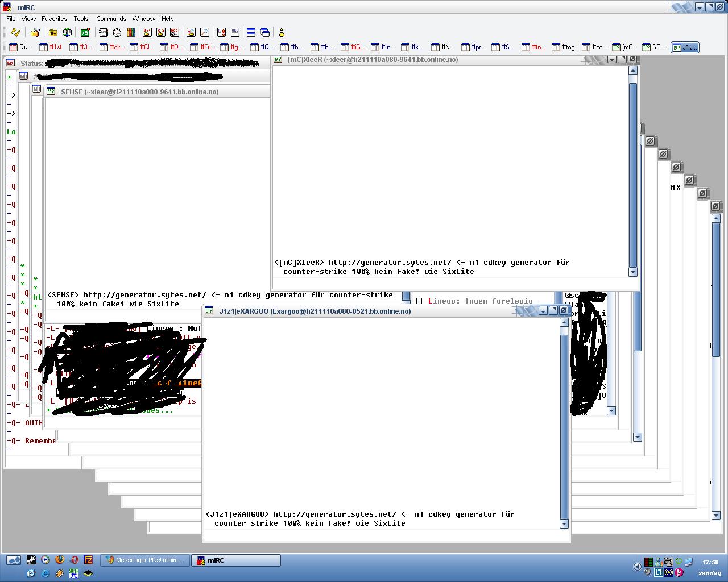Switch to the #pr... channel switchbar button
This screenshot has height=582, width=728.
pos(473,47)
